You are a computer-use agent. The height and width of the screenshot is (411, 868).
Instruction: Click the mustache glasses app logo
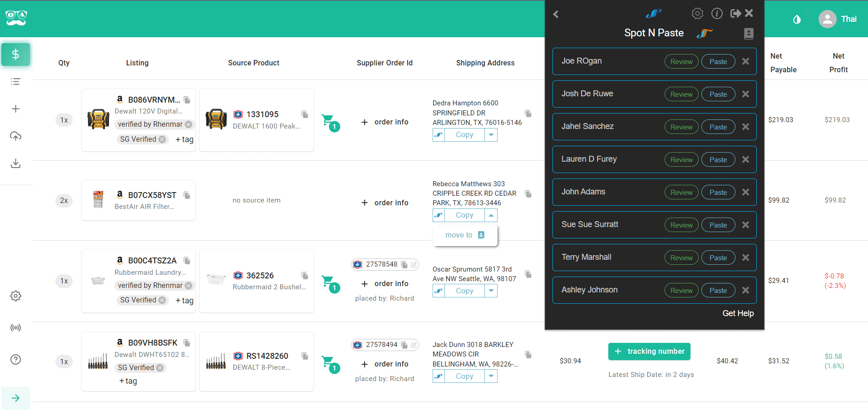pos(16,18)
